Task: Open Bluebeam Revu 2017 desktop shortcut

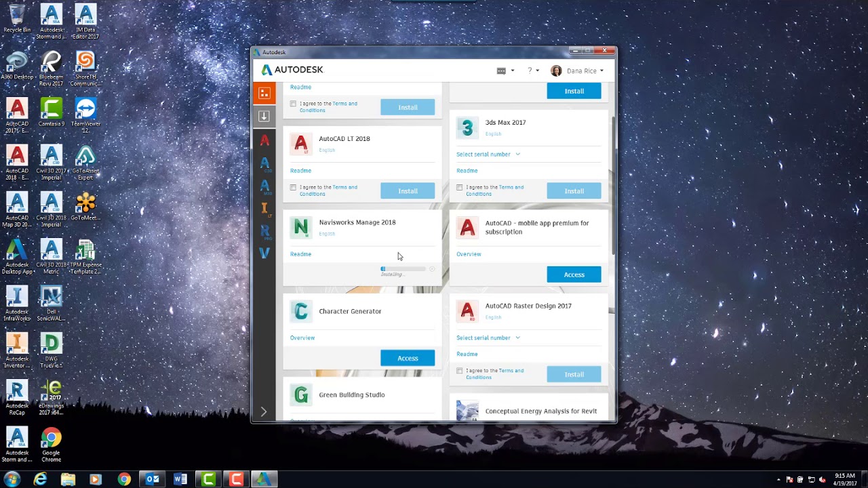Action: (x=51, y=68)
